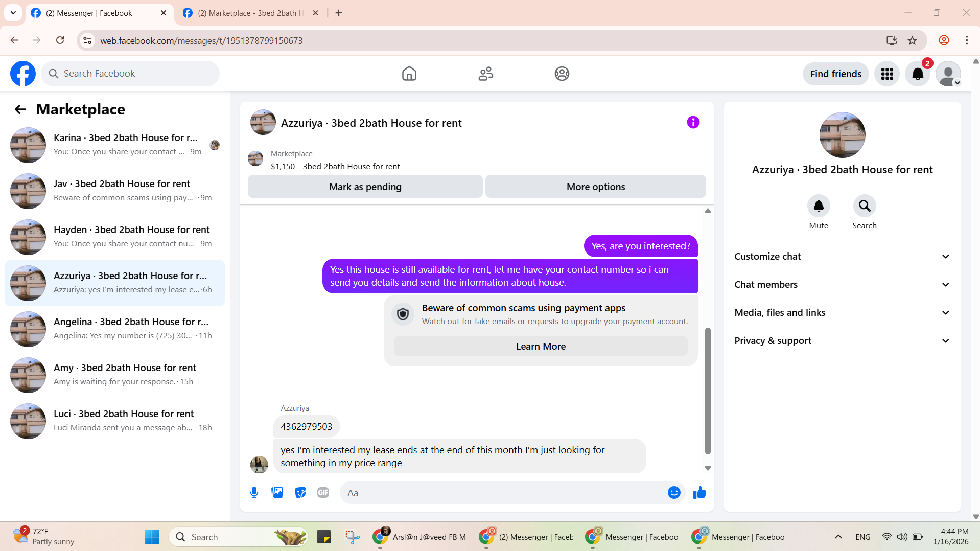The width and height of the screenshot is (980, 551).
Task: Click the Windows taskbar Search box
Action: (x=238, y=537)
